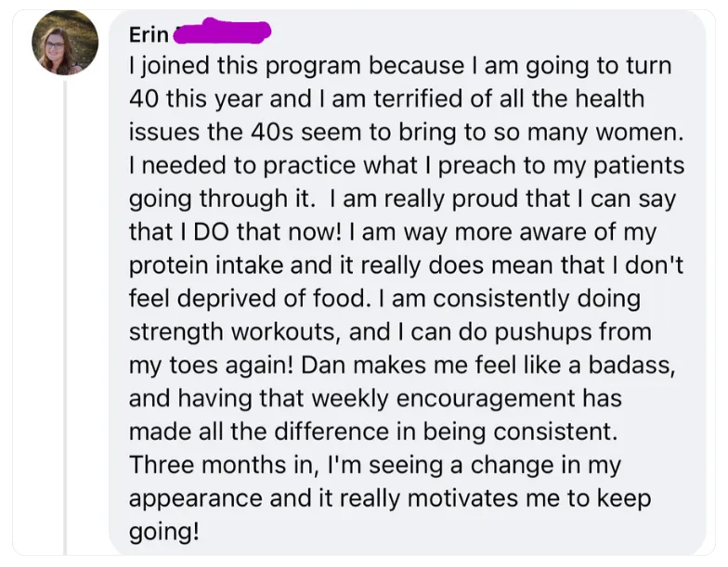The height and width of the screenshot is (567, 728).
Task: Click the gray reply thread line below avatar
Action: (65, 317)
